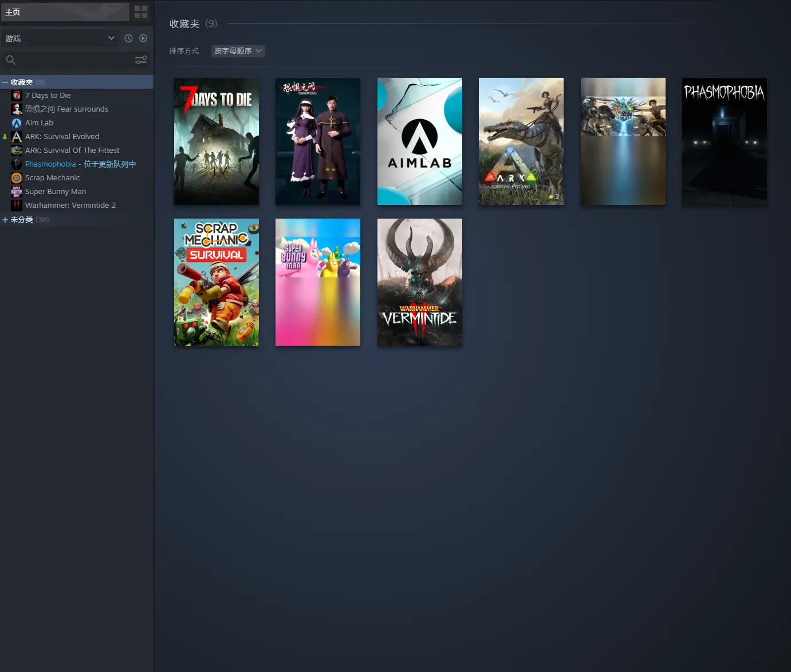Screen dimensions: 791x672
Task: Click the search magnifier icon
Action: point(10,60)
